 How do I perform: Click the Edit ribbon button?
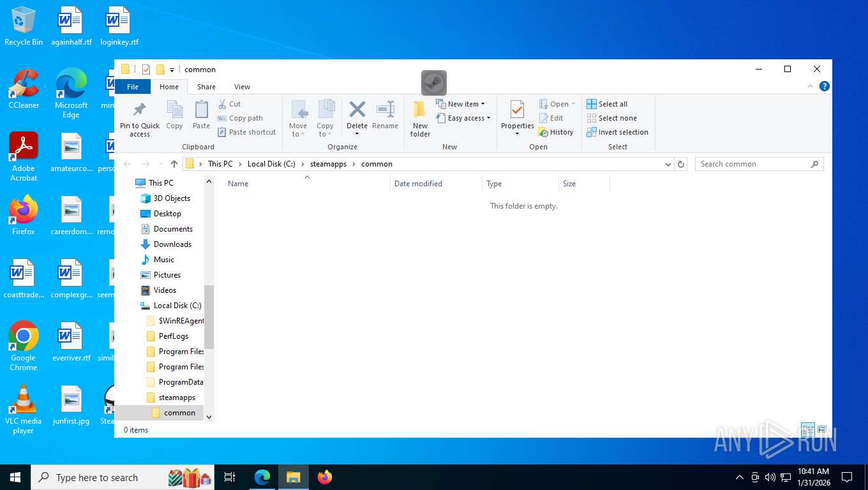click(x=551, y=118)
